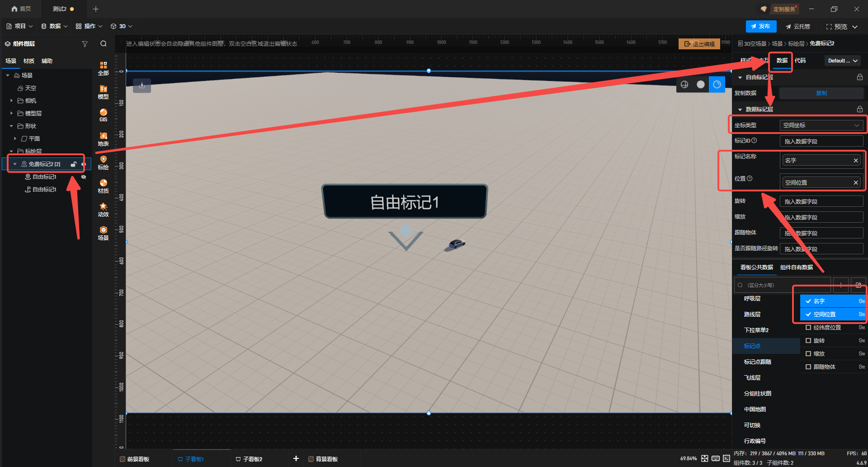Open the 动效 effects category
868x467 pixels.
103,210
